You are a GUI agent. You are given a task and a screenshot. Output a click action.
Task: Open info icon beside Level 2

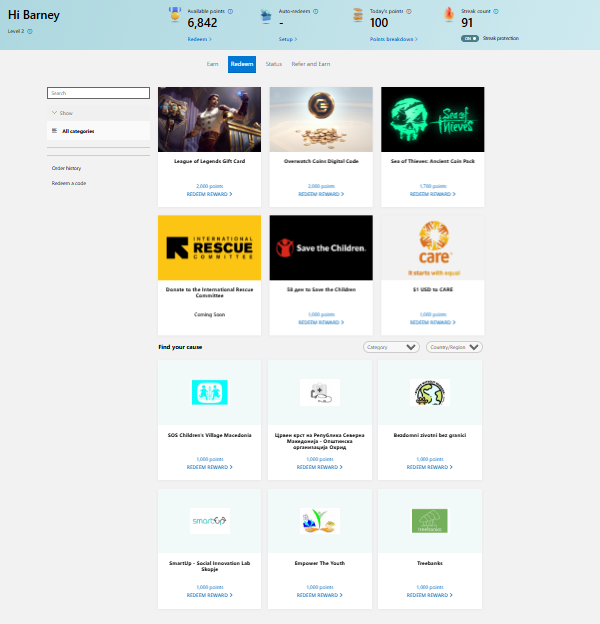(x=30, y=31)
